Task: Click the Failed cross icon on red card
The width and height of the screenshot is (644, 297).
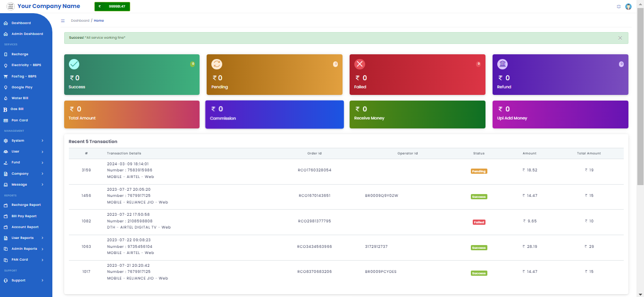Action: click(x=360, y=64)
